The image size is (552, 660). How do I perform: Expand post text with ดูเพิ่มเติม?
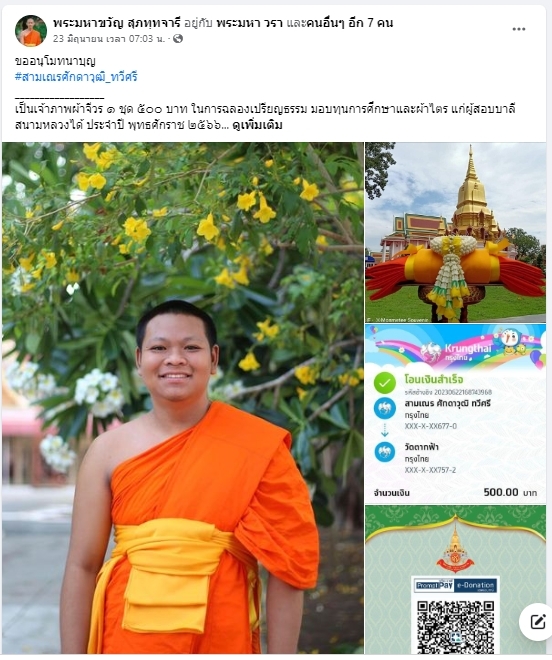coord(257,125)
